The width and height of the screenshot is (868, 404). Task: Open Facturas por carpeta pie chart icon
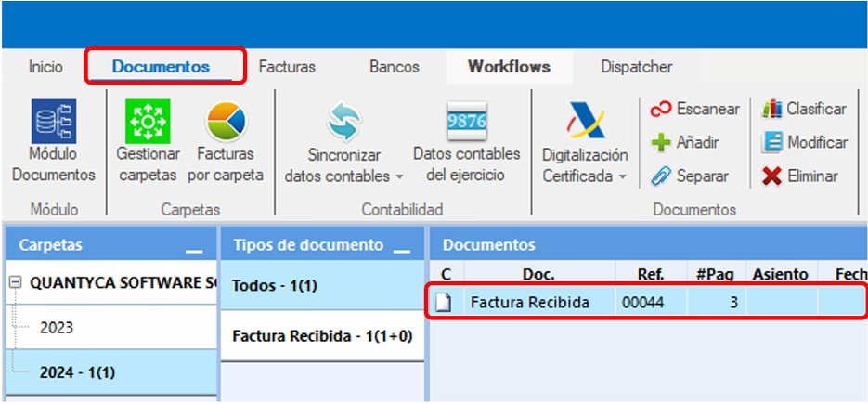(226, 122)
